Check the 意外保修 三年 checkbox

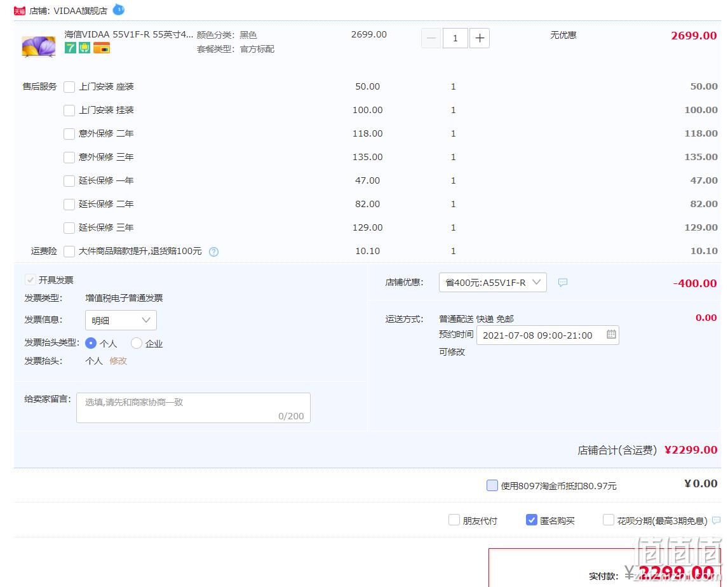coord(69,158)
